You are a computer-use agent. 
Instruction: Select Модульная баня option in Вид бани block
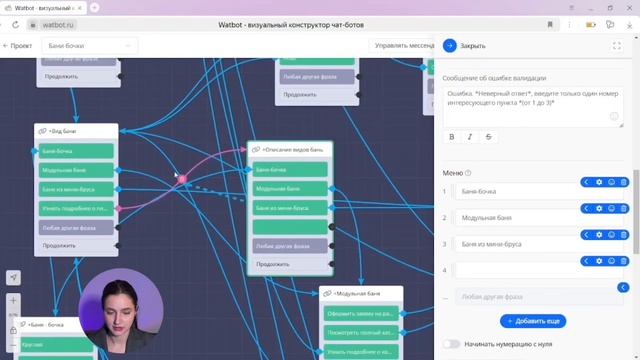(x=76, y=170)
